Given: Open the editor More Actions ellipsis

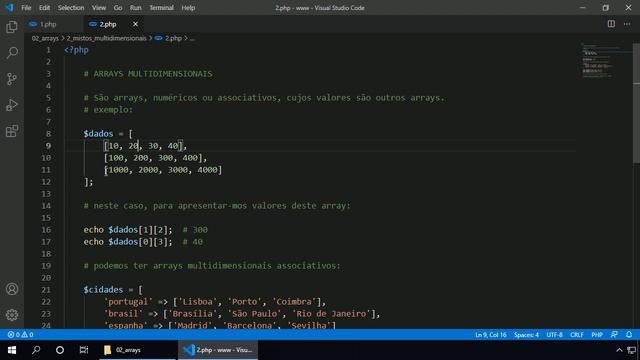Looking at the screenshot, I should coord(627,24).
